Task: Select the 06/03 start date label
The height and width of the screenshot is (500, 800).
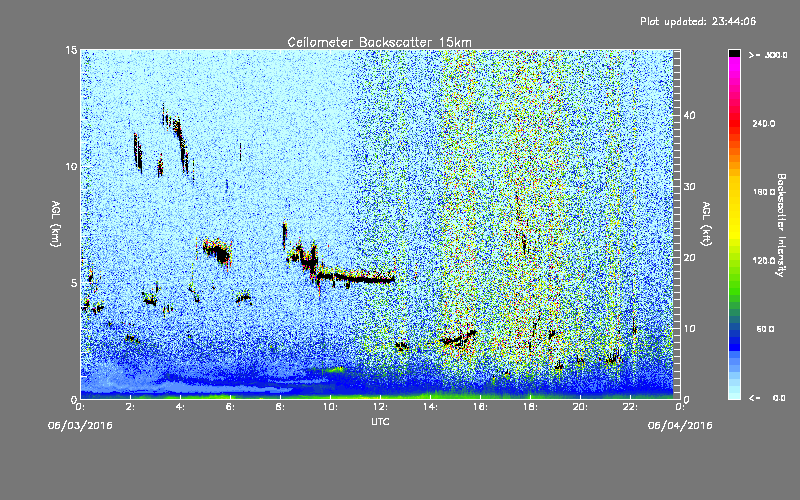Action: pyautogui.click(x=80, y=426)
